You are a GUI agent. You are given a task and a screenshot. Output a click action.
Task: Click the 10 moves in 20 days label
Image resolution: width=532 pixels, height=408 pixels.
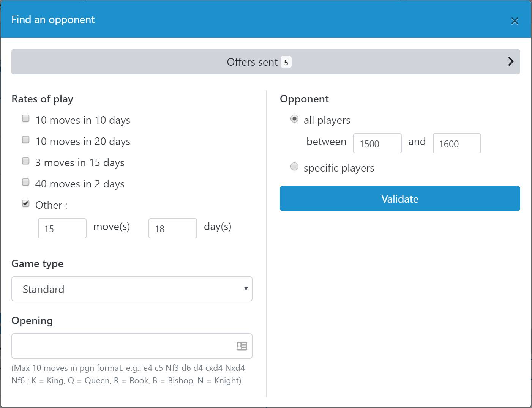click(83, 142)
